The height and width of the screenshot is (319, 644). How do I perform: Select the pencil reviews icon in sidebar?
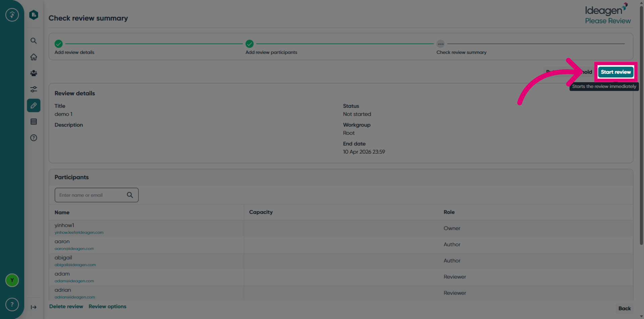34,105
